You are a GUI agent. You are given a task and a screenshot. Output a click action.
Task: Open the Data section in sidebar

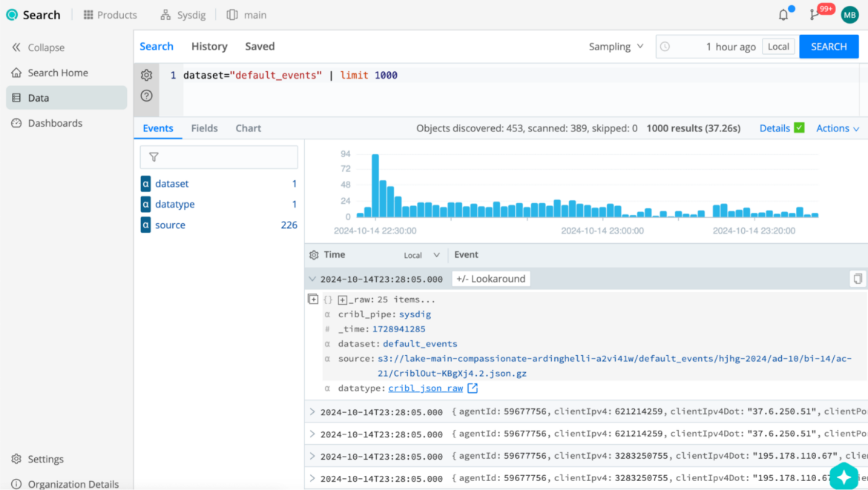[x=67, y=98]
